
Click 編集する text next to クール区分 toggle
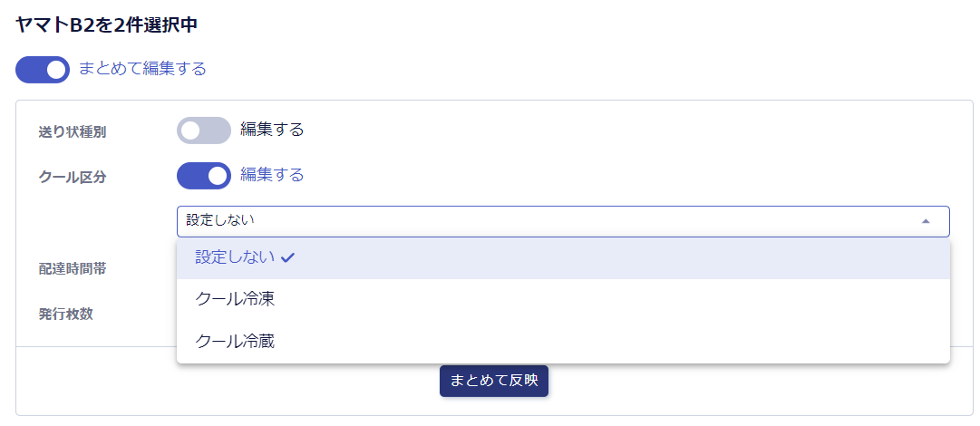272,175
